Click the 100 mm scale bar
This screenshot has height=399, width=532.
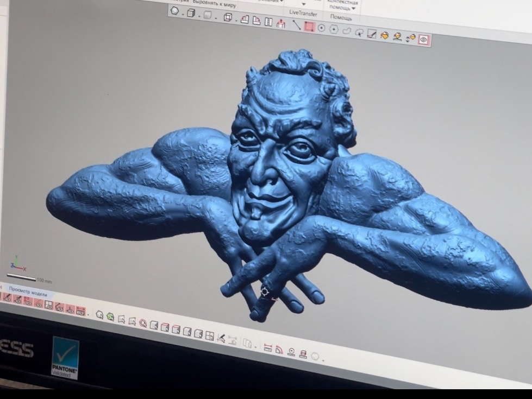point(22,278)
